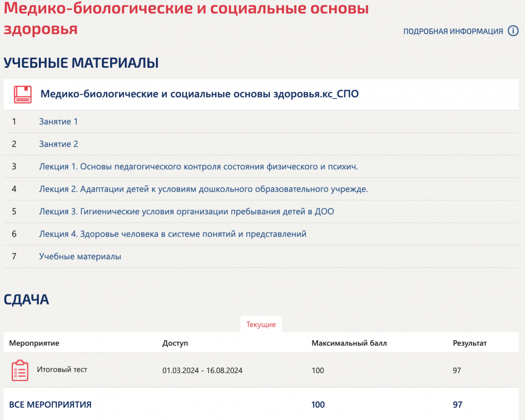
Task: Open ПОДРОБНАЯ ИНФОРМАЦИЯ link
Action: (x=453, y=31)
